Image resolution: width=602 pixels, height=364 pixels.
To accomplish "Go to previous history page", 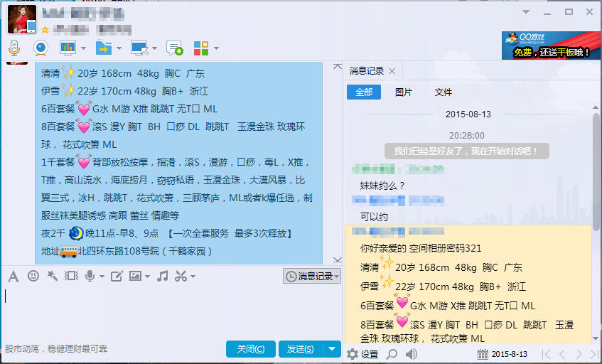I will 562,354.
